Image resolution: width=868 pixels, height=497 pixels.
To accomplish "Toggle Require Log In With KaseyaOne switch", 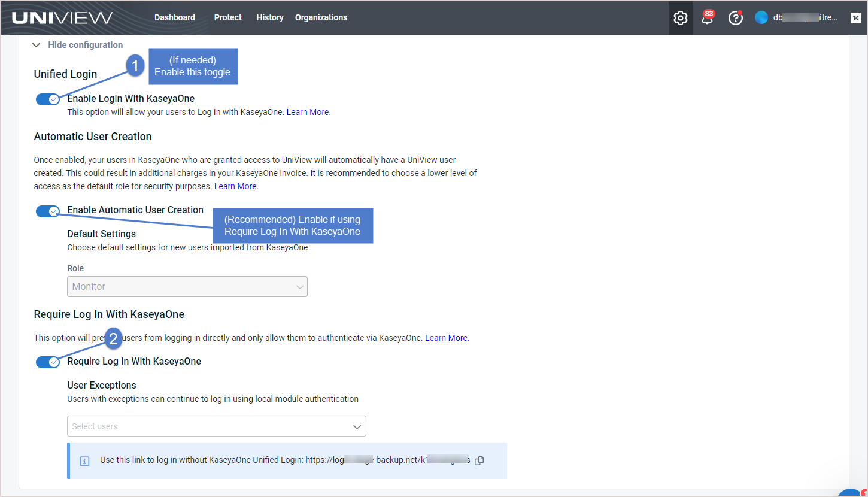I will click(47, 362).
